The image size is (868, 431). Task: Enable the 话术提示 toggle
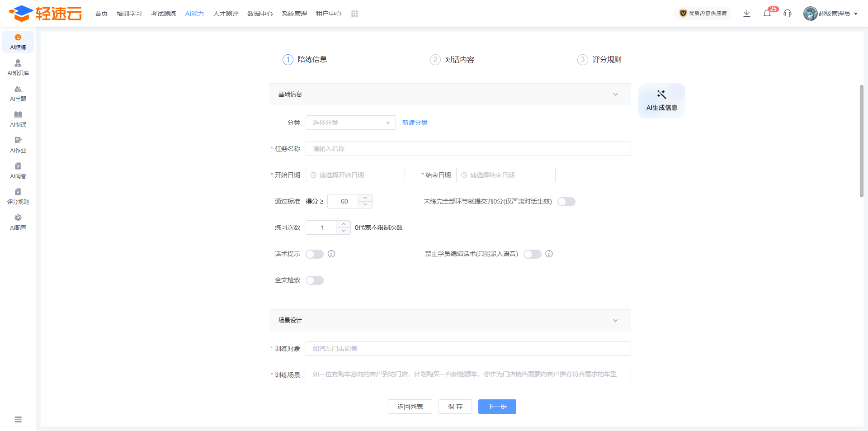(x=315, y=254)
